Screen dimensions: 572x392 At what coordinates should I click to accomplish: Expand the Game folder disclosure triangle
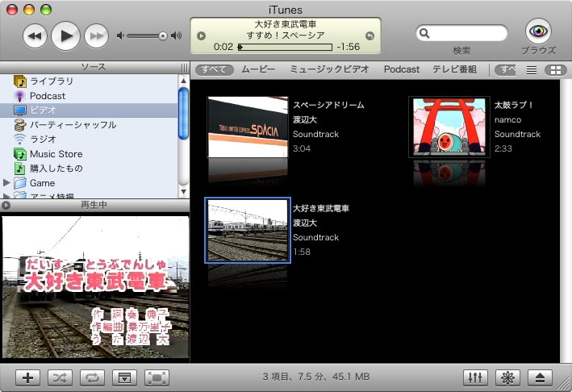(6, 182)
